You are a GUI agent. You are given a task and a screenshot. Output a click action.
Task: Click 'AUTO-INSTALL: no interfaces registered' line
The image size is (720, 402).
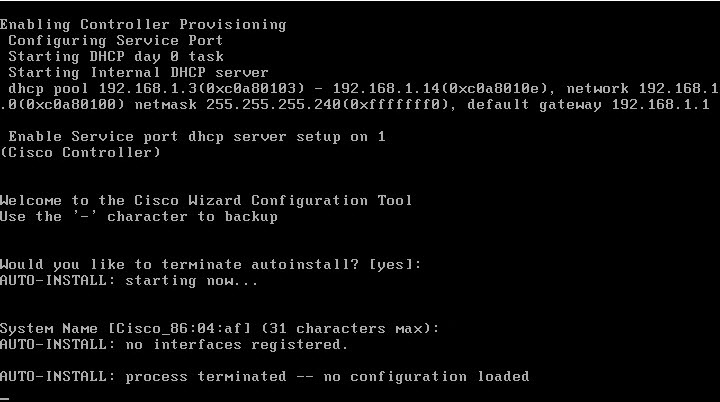(x=174, y=345)
